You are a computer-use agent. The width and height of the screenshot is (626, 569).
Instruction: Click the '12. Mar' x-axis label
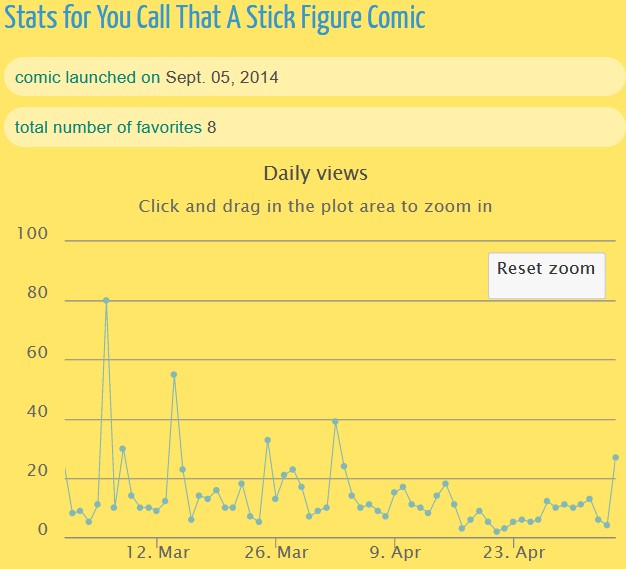pyautogui.click(x=158, y=552)
